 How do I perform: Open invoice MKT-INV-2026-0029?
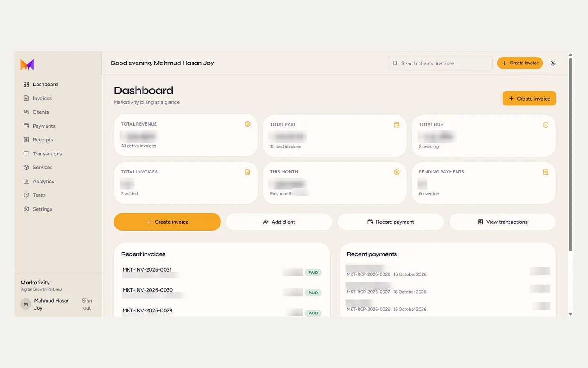147,310
